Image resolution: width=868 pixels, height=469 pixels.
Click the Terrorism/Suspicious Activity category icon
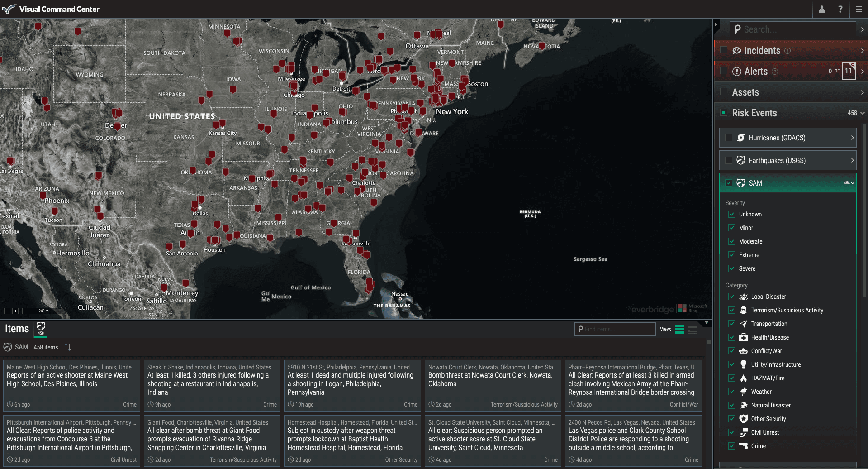(744, 310)
